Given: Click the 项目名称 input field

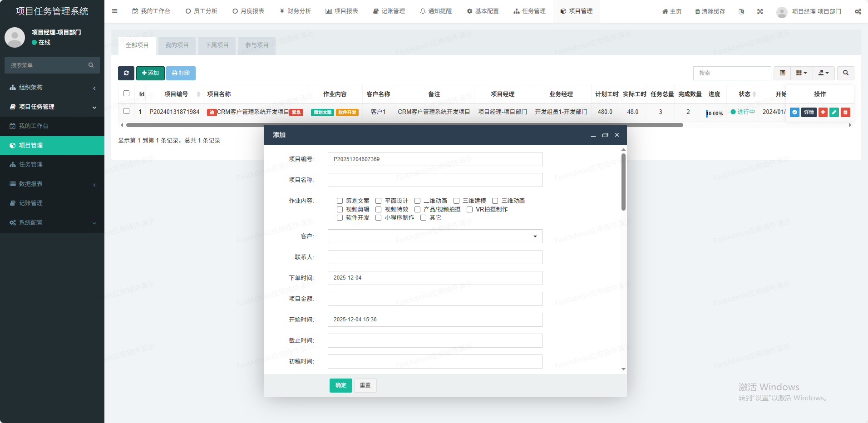Looking at the screenshot, I should [x=434, y=180].
